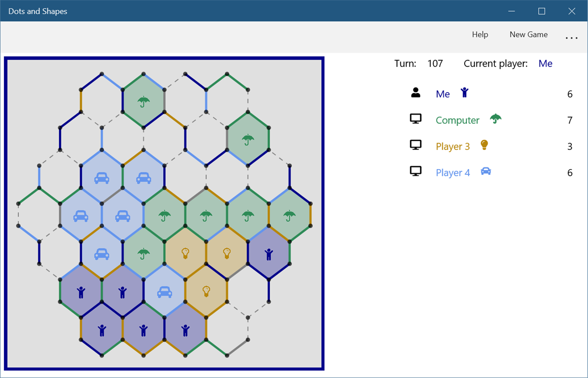Click the monitor icon beside Player 4

416,171
